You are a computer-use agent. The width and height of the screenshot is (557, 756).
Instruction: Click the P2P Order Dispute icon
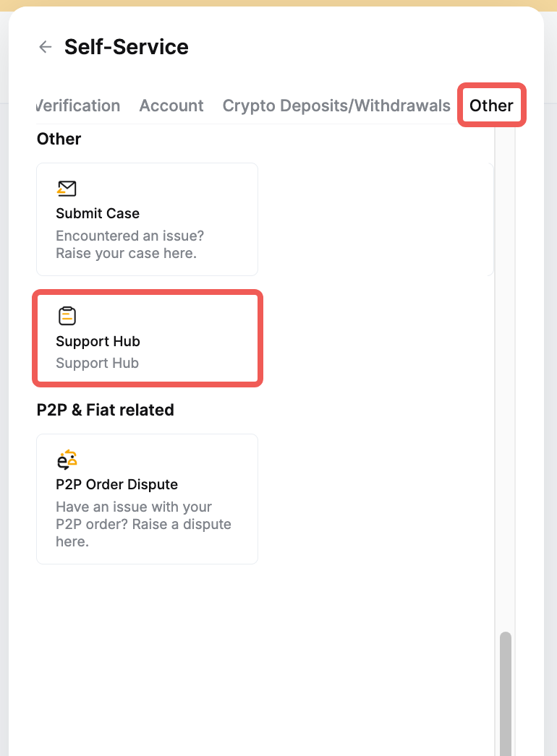(67, 460)
